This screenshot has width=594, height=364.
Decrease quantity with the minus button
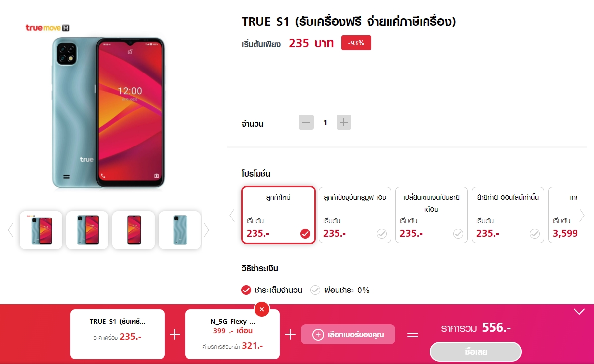[x=306, y=122]
